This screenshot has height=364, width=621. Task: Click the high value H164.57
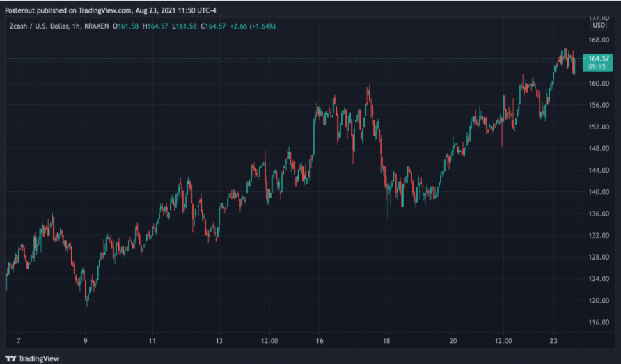(x=155, y=26)
